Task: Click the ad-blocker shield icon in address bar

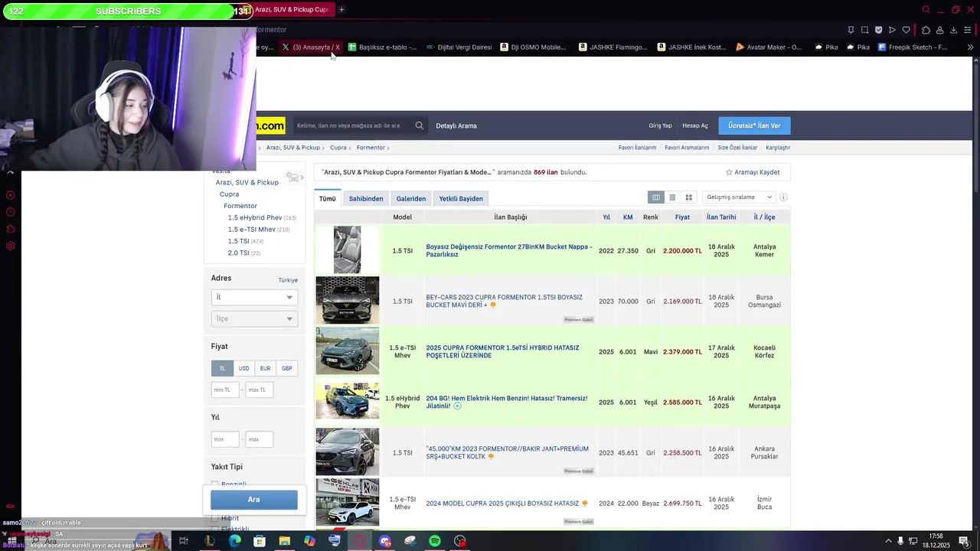Action: (878, 30)
